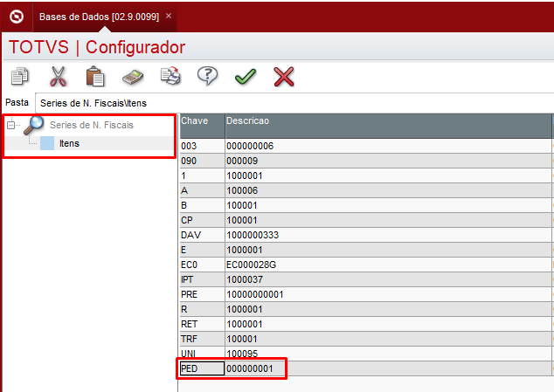Cancel with the red X icon

point(284,77)
